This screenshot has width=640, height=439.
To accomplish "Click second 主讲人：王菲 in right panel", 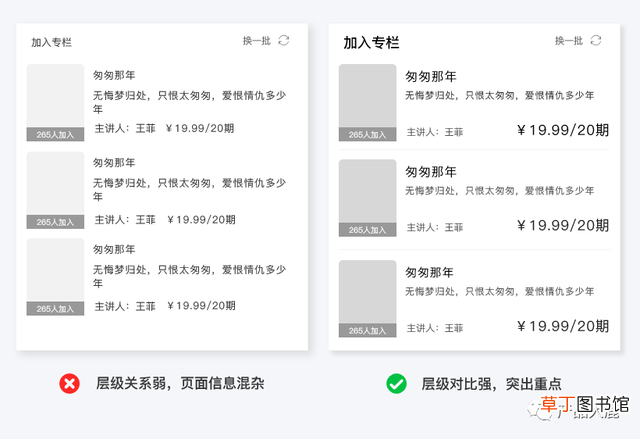I will (435, 227).
